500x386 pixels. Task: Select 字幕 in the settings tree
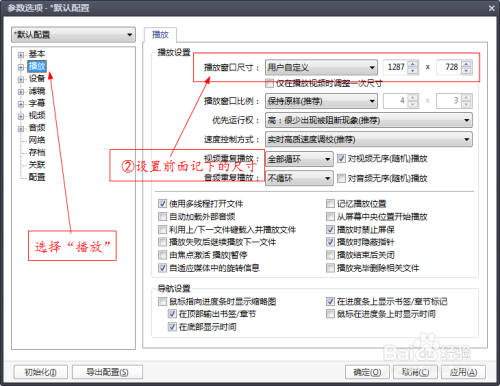click(37, 103)
